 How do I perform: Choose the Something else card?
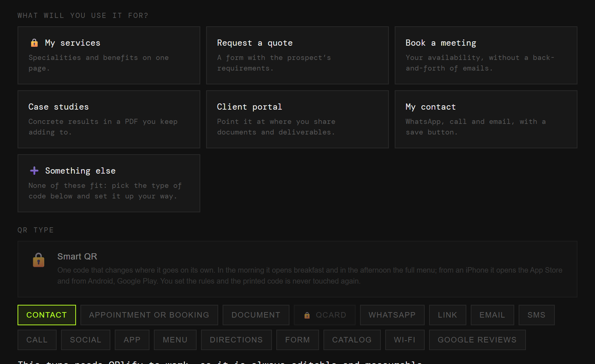(x=109, y=183)
